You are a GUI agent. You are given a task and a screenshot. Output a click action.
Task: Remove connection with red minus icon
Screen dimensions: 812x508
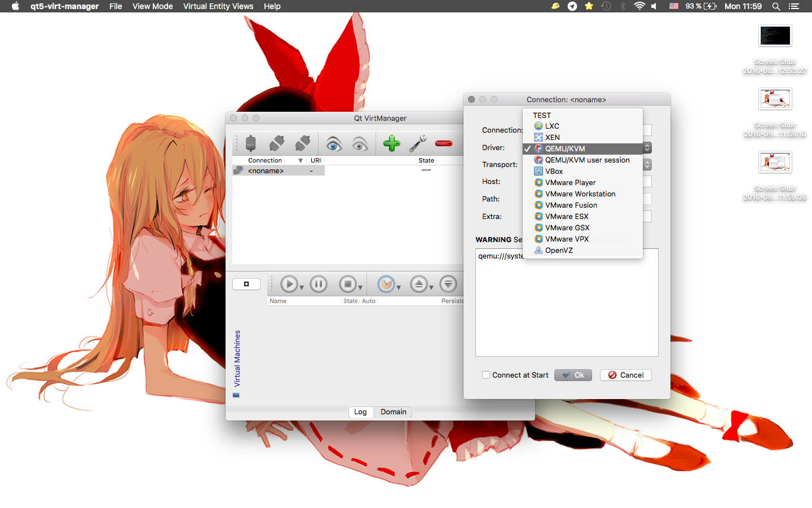point(444,143)
